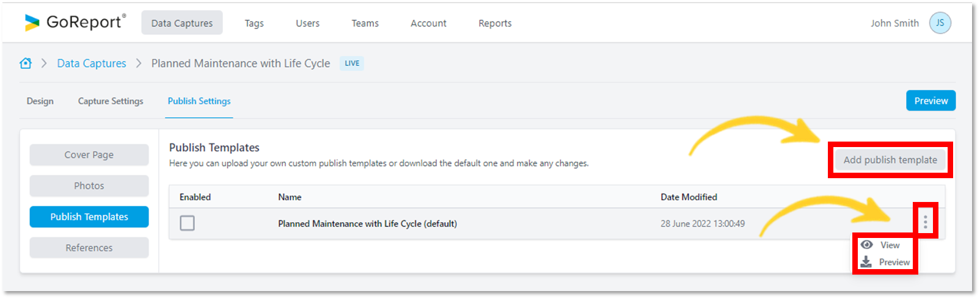This screenshot has width=980, height=299.
Task: Open John Smith avatar icon
Action: (x=940, y=23)
